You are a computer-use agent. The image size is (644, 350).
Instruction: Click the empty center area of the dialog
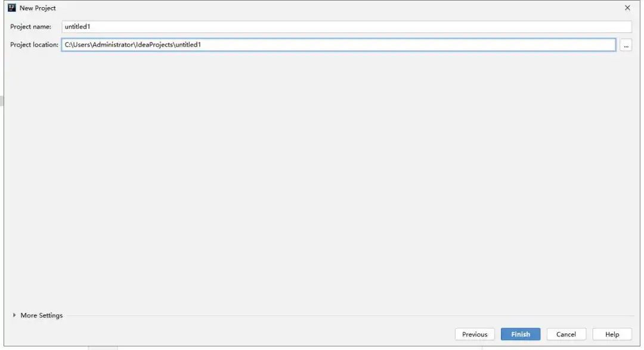[x=322, y=179]
